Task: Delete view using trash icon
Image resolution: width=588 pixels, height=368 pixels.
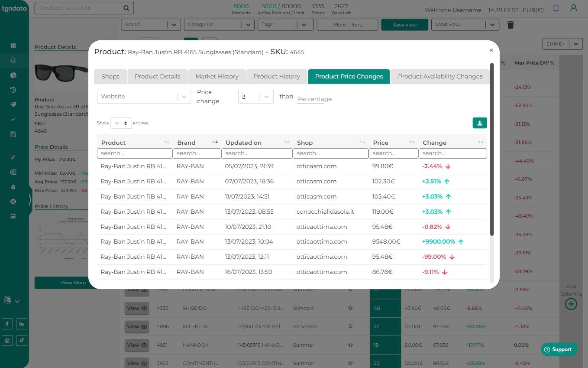Action: (x=510, y=25)
